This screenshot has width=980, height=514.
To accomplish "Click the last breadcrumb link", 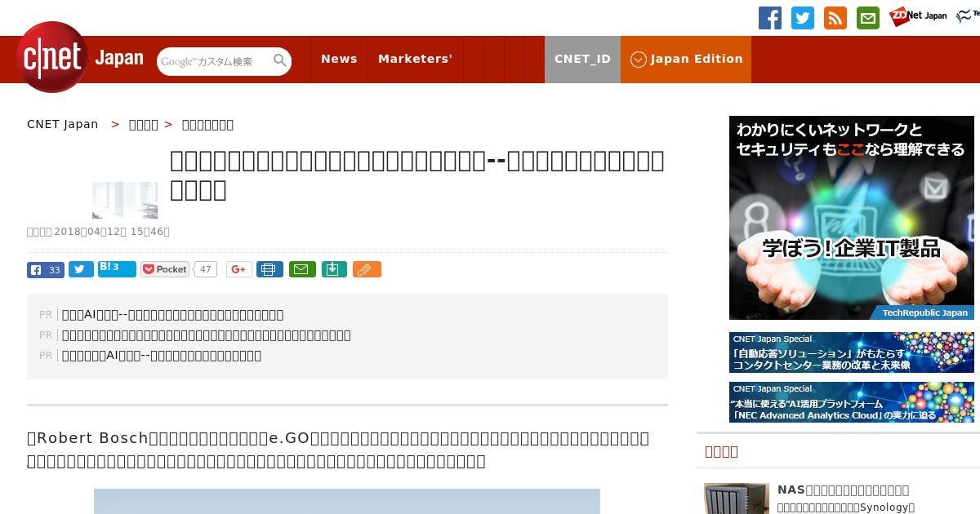I will point(207,124).
